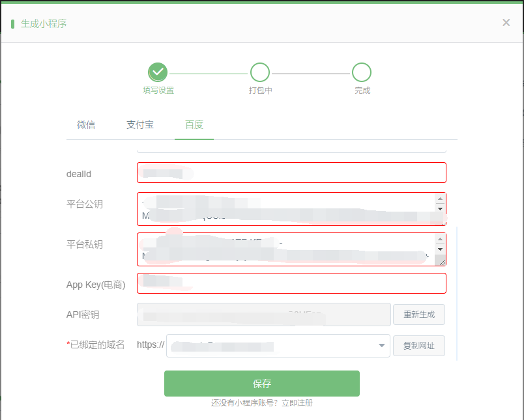The image size is (524, 420).
Task: Click the checked 填写设置 step circle
Action: [158, 72]
